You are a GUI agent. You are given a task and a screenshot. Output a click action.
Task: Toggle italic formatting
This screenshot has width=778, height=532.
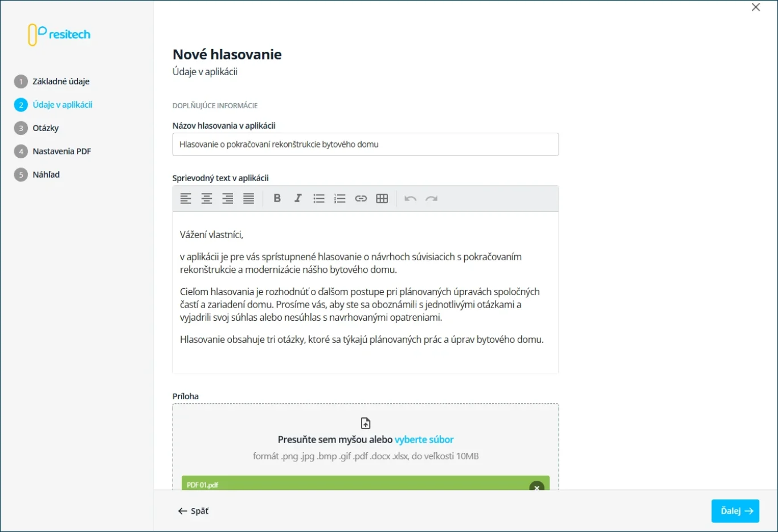(x=298, y=198)
